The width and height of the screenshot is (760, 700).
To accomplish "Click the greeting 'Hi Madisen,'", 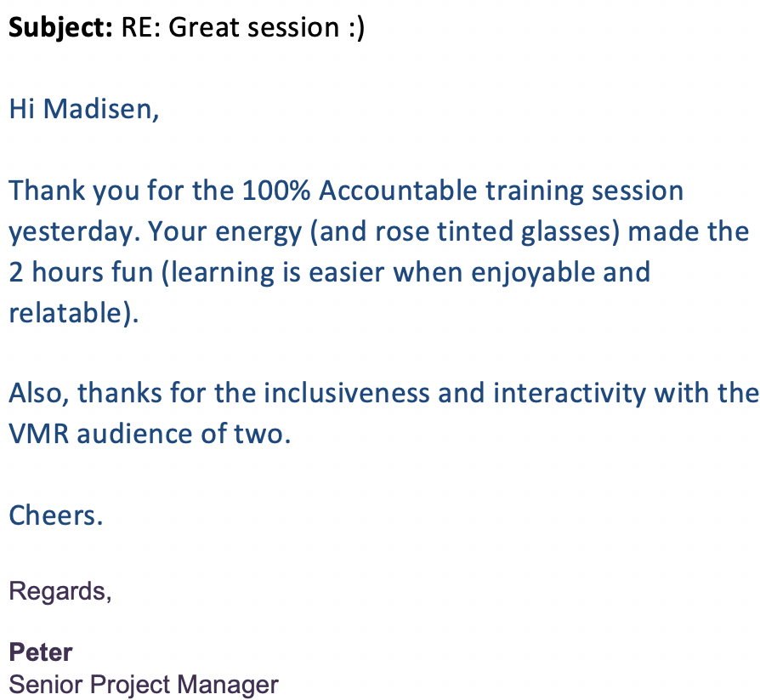I will pos(84,109).
